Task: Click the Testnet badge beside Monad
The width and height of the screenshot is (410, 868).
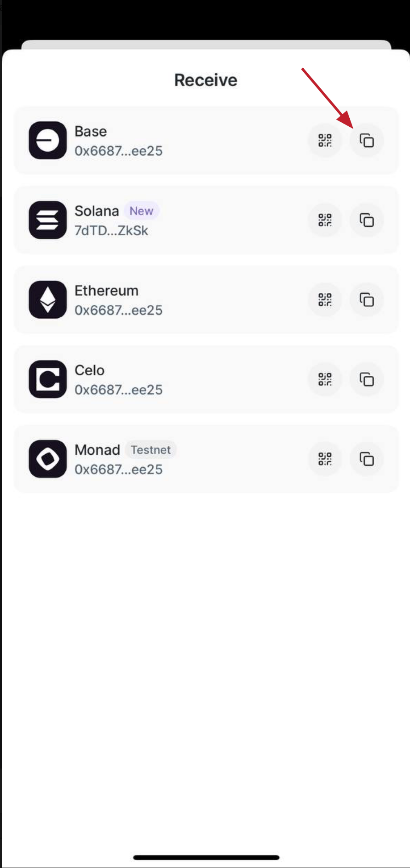Action: tap(151, 450)
